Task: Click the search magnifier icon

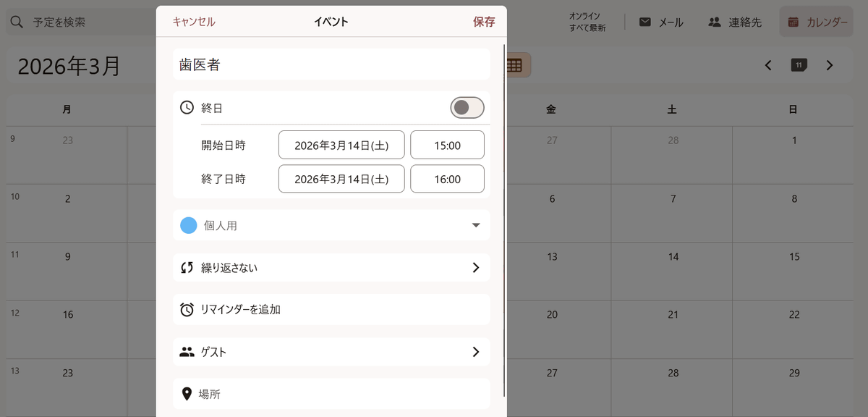Action: pos(17,22)
